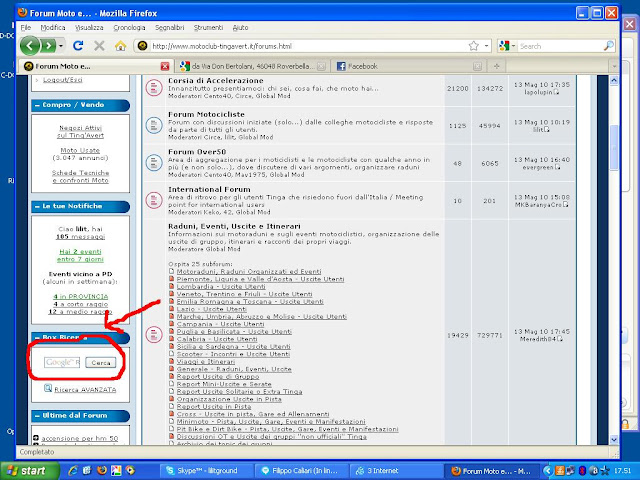Open Skype from the taskbar
The image size is (640, 480).
click(x=206, y=471)
